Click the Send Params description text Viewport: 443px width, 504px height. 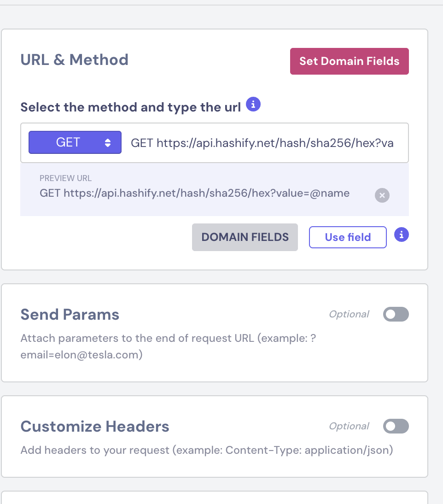[169, 346]
